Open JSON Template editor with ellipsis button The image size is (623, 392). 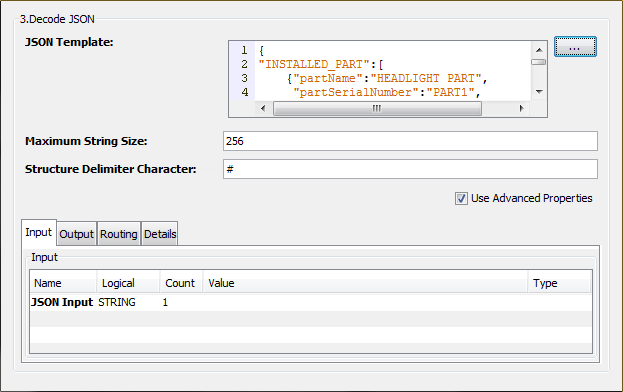point(575,47)
